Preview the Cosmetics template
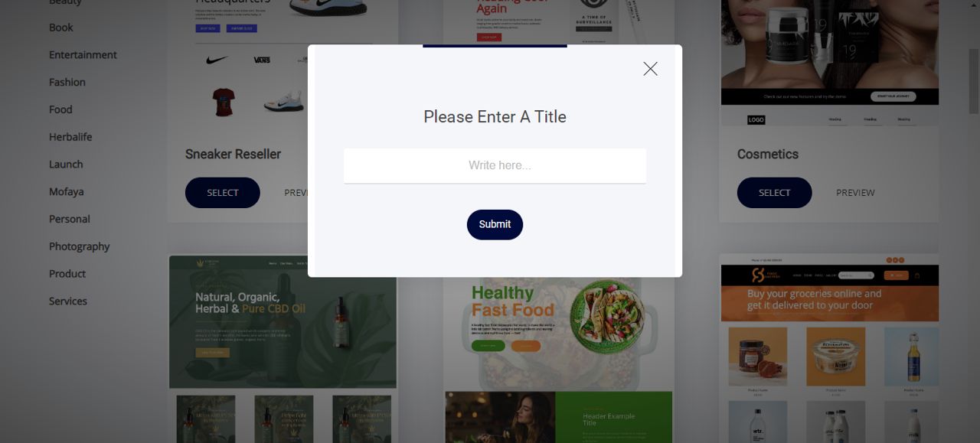This screenshot has width=980, height=443. [855, 193]
